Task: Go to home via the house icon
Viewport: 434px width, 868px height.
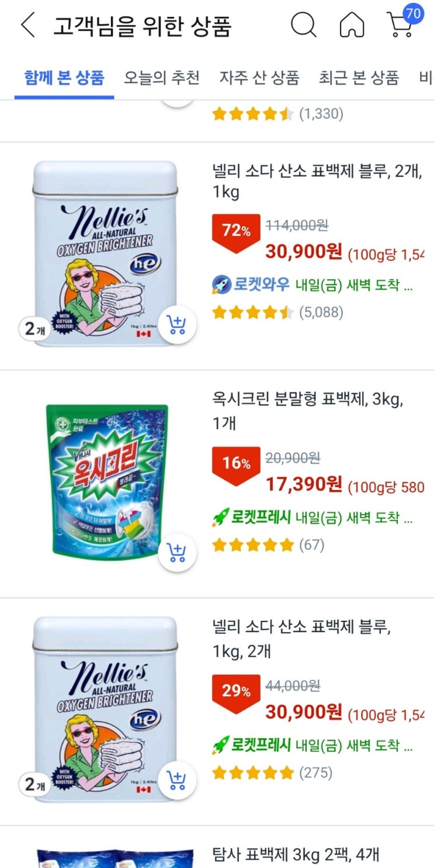Action: coord(352,26)
